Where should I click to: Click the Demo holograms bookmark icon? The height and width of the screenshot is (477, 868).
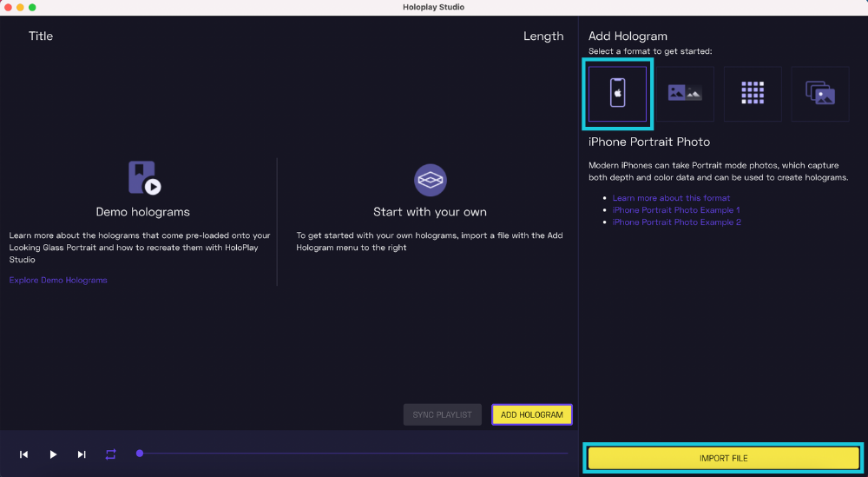[144, 178]
